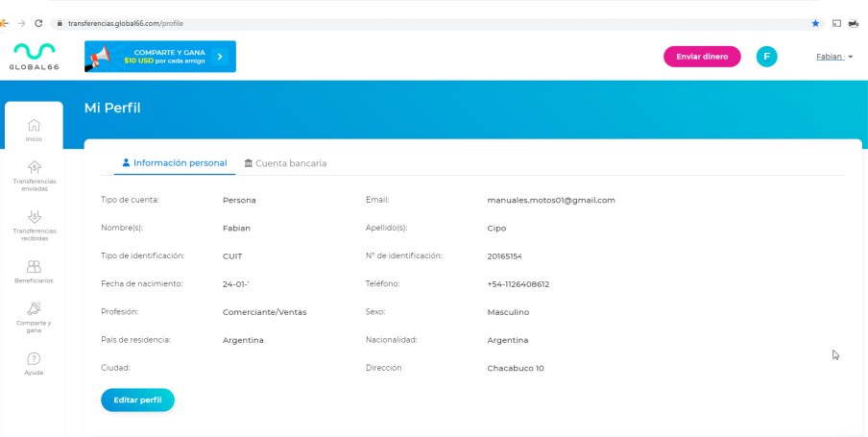Open the browser cast icon in toolbar
The height and width of the screenshot is (437, 868).
coord(834,22)
